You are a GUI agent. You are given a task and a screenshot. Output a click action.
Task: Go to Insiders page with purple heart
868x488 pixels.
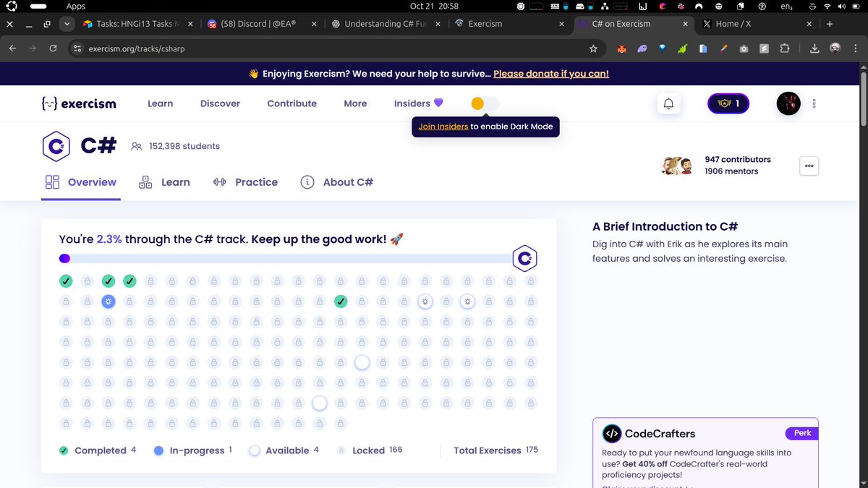point(418,103)
